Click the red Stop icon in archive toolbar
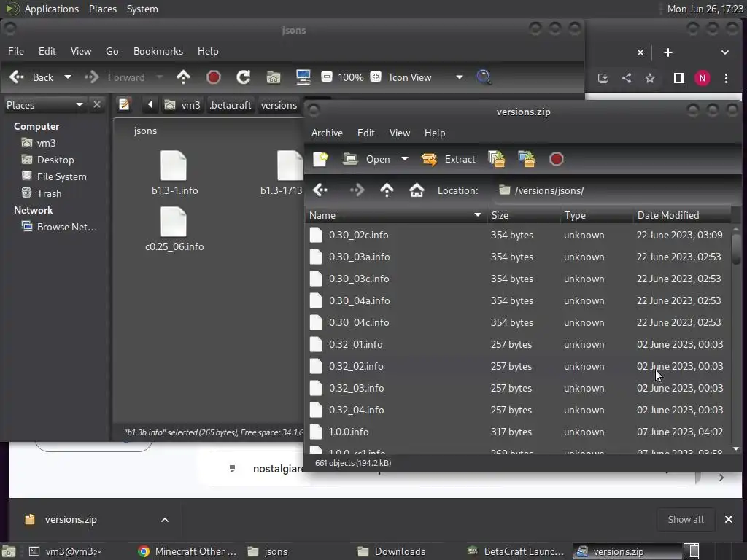 point(557,159)
